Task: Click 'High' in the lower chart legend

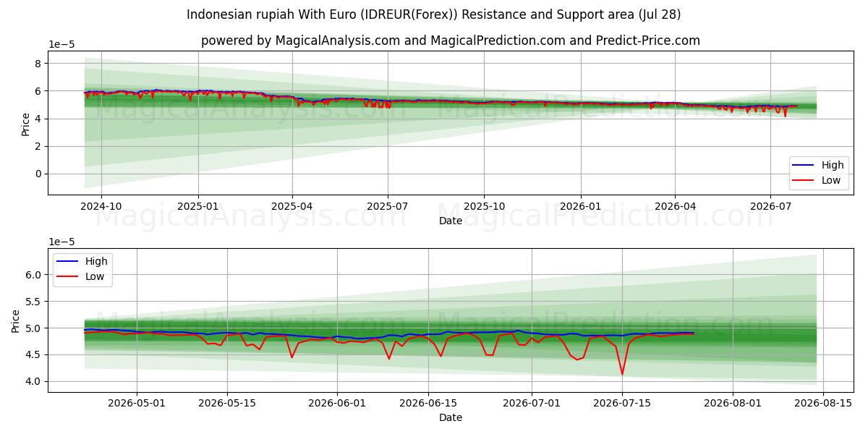Action: click(96, 261)
